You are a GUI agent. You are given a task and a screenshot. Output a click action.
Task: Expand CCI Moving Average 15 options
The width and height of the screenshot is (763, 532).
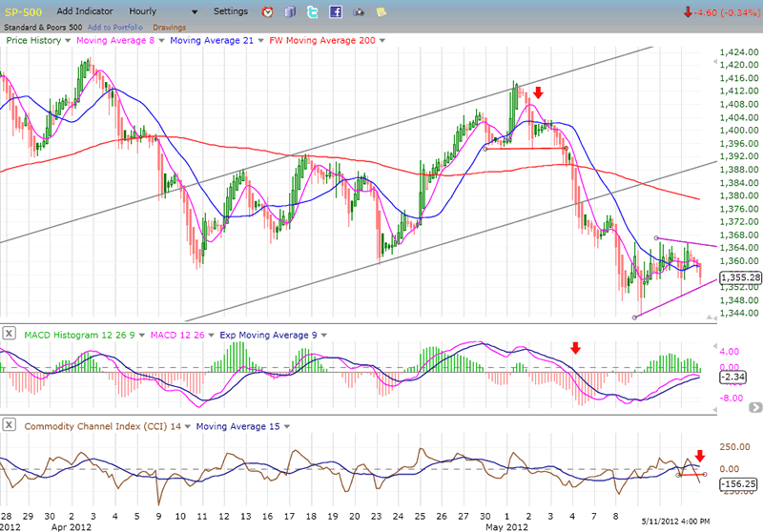[287, 426]
